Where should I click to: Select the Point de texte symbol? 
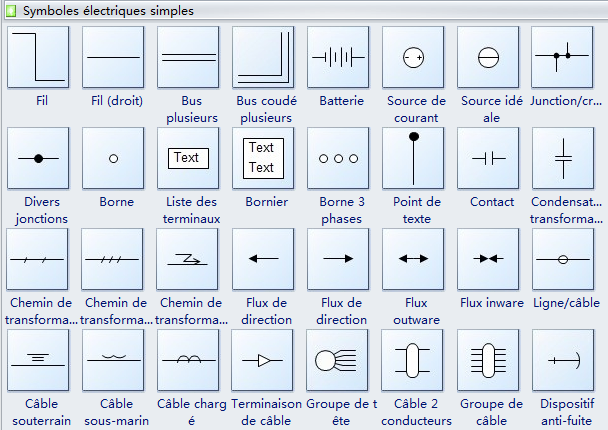pyautogui.click(x=413, y=158)
